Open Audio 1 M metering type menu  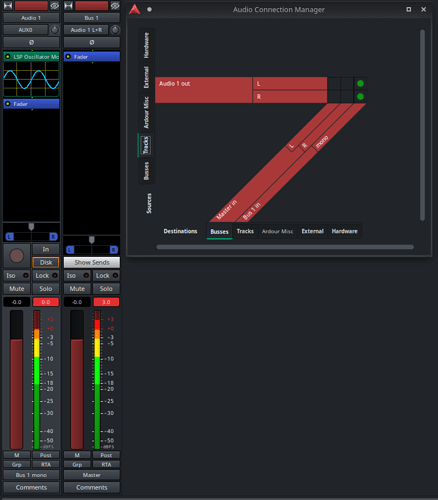[x=17, y=455]
